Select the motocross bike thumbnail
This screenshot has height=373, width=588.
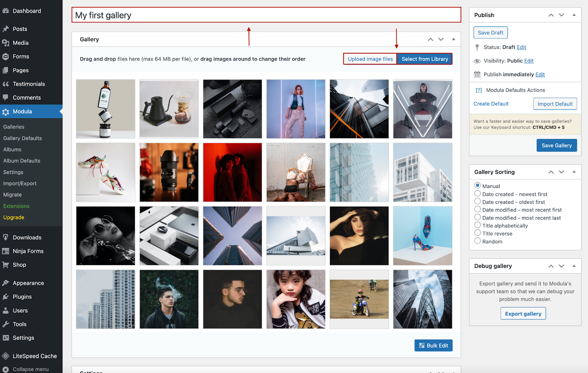(359, 299)
